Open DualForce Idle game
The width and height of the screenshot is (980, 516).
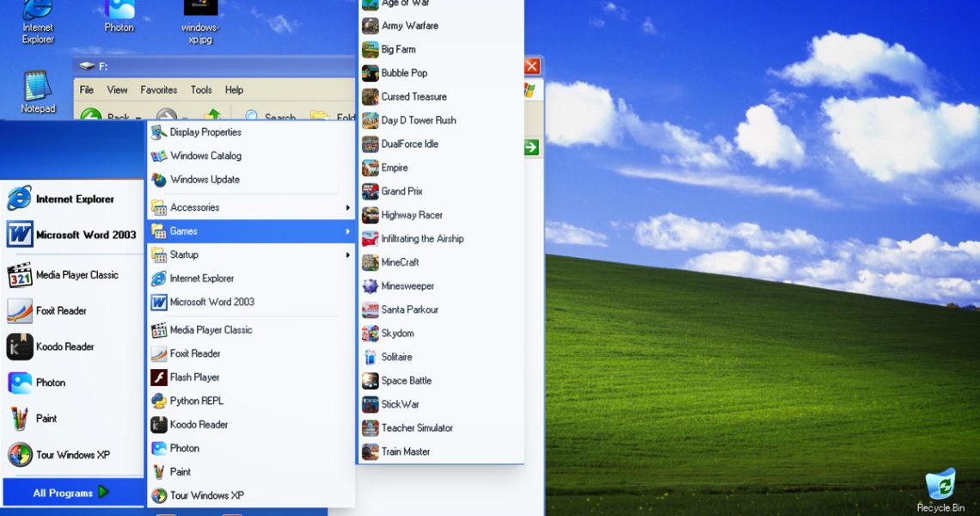click(441, 144)
